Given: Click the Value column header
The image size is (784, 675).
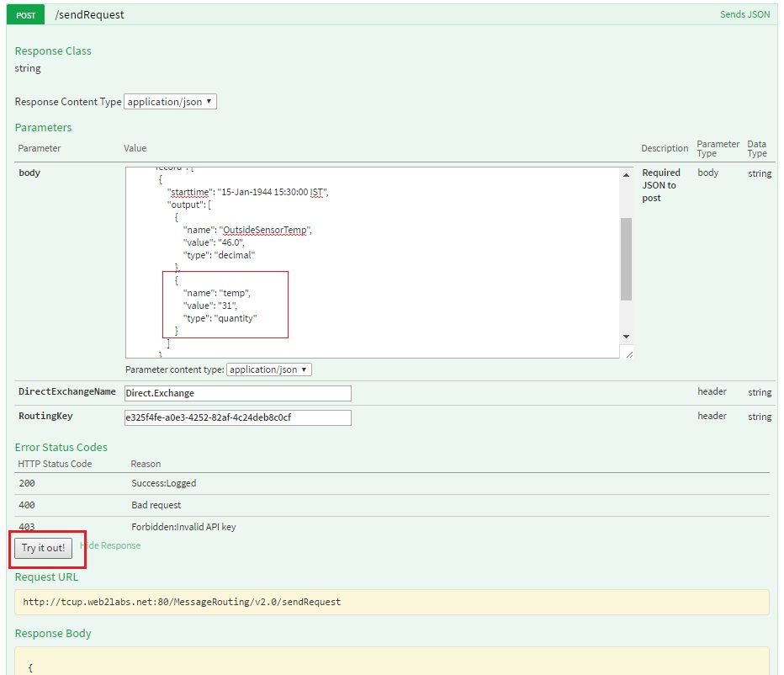Looking at the screenshot, I should point(135,148).
